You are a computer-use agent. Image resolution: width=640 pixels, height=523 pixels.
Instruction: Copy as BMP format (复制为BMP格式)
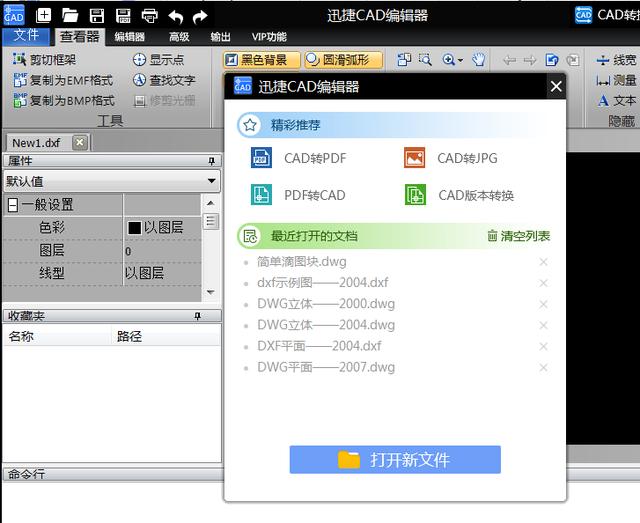point(64,100)
